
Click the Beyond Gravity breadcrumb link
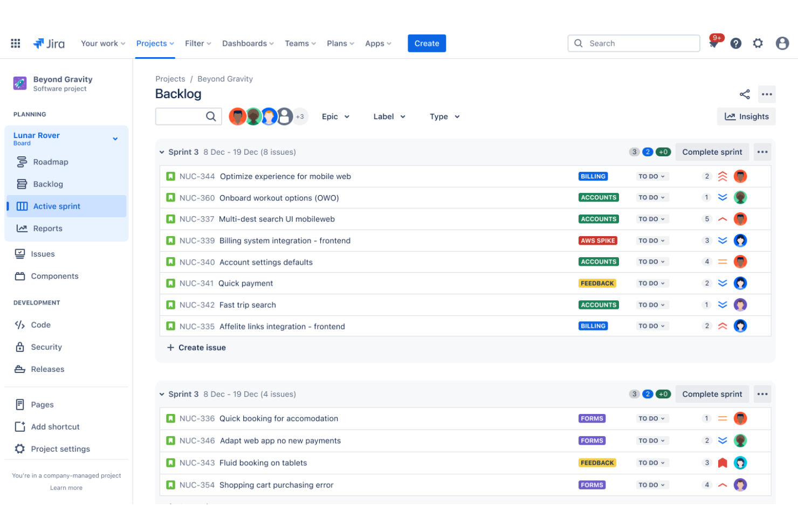[x=225, y=79]
